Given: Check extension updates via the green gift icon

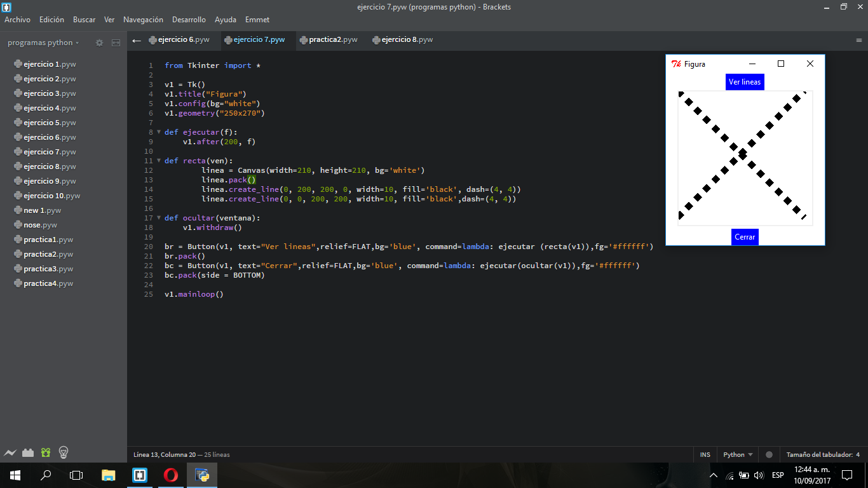Looking at the screenshot, I should point(45,452).
